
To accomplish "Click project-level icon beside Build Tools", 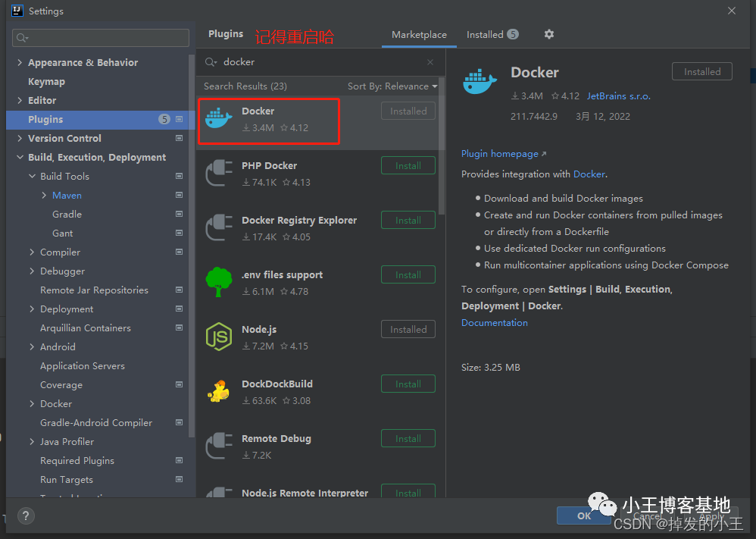I will [179, 176].
